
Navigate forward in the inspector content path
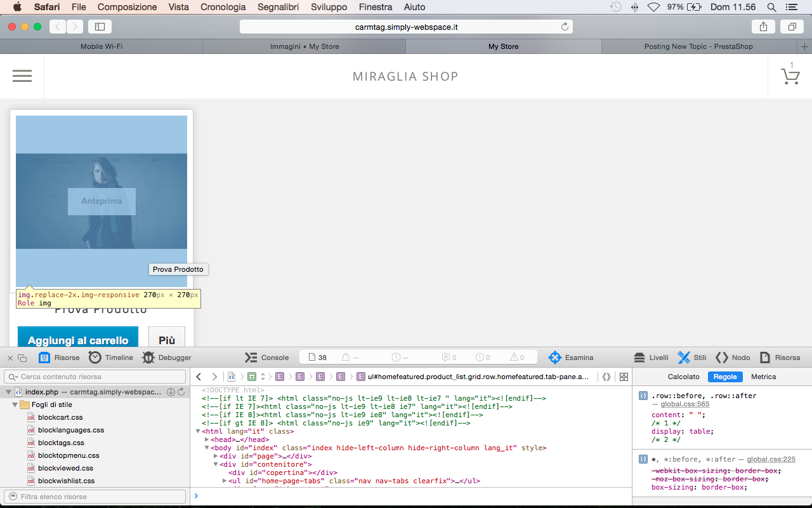pyautogui.click(x=214, y=377)
